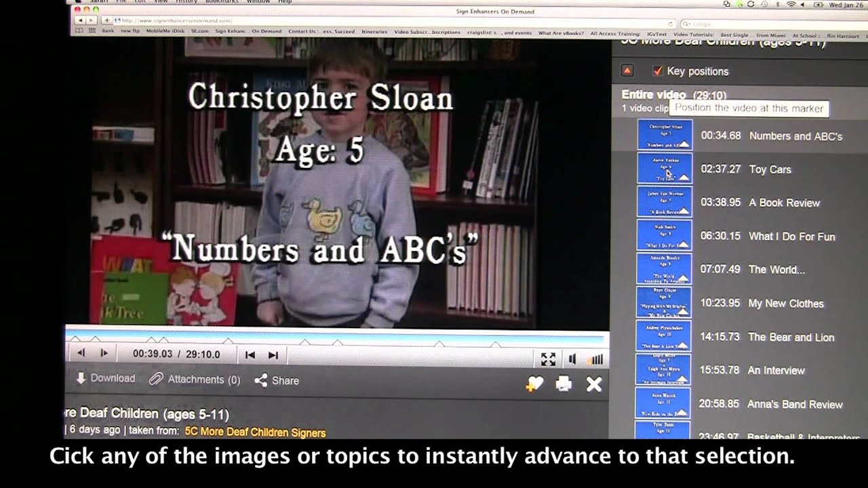Close the video player with X icon
The height and width of the screenshot is (488, 868).
(x=594, y=385)
